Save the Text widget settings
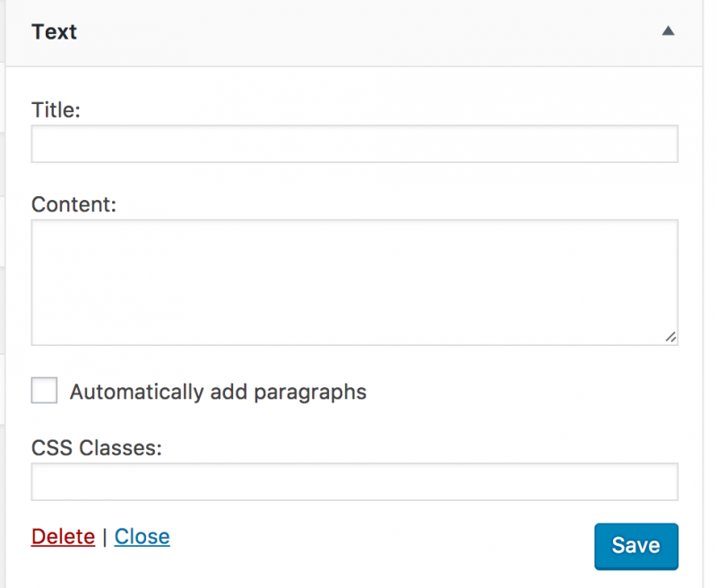This screenshot has height=588, width=717. point(635,546)
